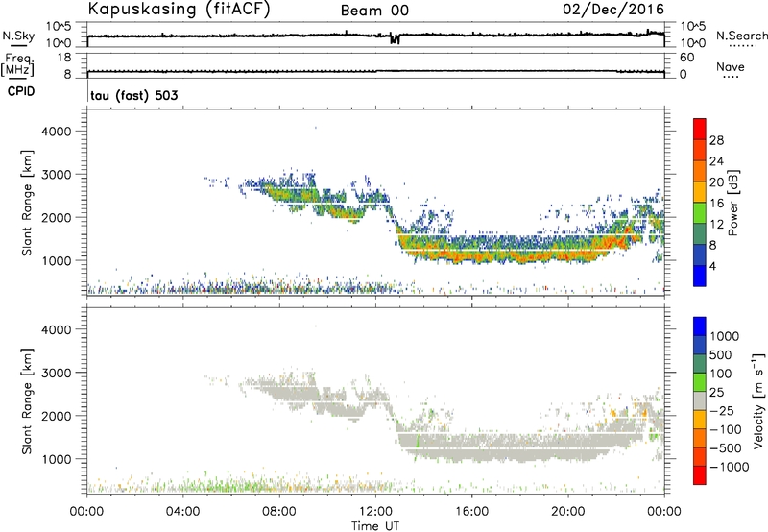Click the noise dip near 12:40 in sky-noise trace

tap(395, 39)
